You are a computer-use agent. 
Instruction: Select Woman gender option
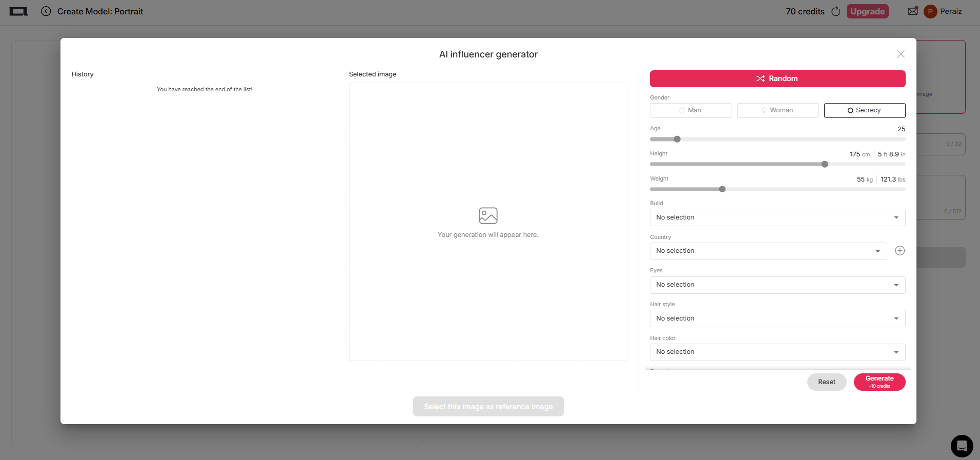click(x=778, y=110)
